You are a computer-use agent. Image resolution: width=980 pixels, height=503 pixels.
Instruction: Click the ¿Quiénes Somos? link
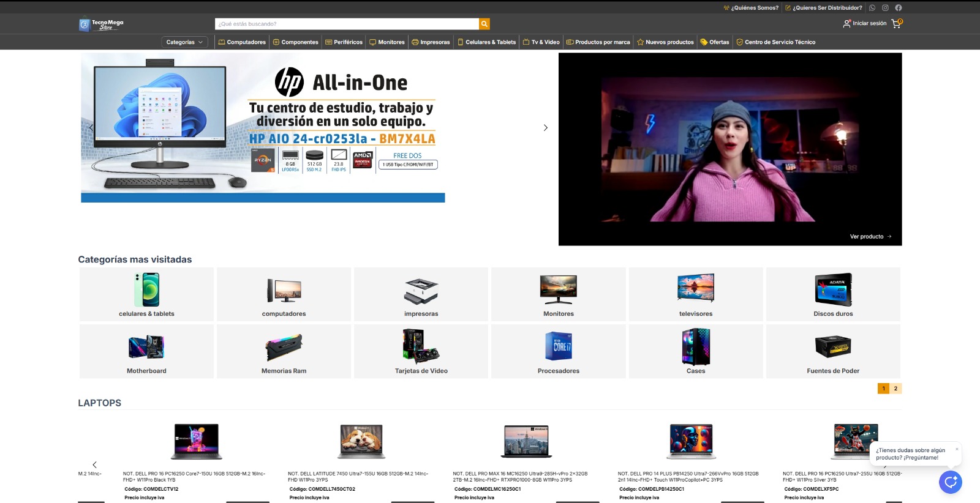tap(751, 8)
